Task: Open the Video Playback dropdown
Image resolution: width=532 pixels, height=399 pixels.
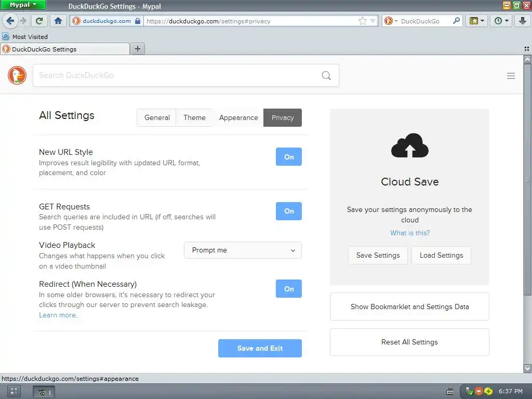Action: click(243, 250)
